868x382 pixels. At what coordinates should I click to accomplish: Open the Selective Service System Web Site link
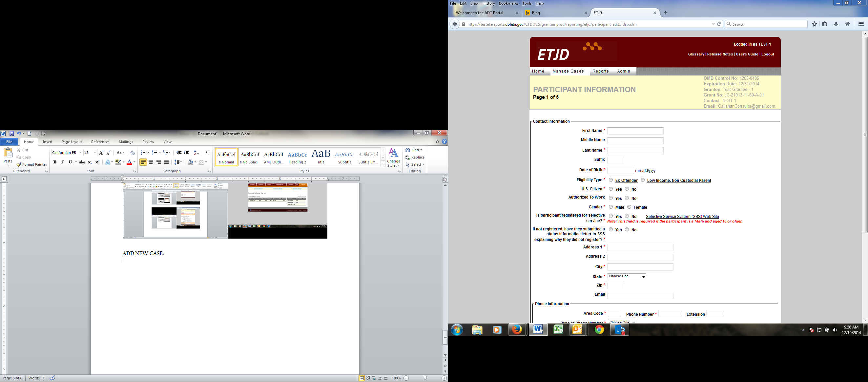tap(682, 217)
